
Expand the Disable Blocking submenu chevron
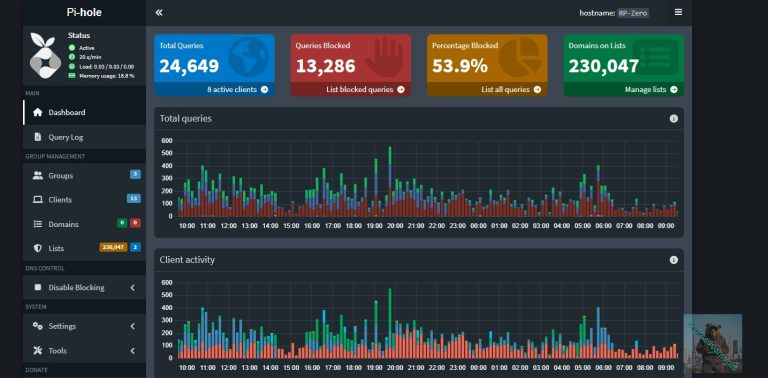(x=132, y=288)
